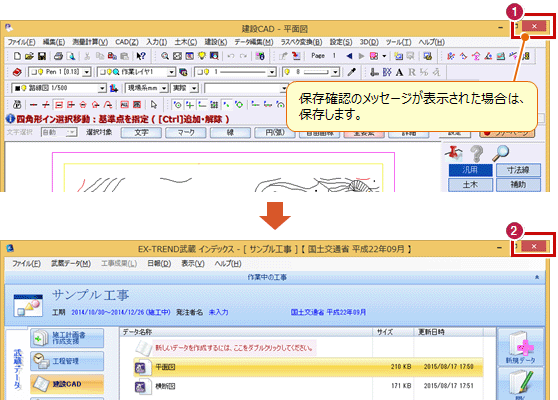Toggle the 文字 selection target button
Image resolution: width=558 pixels, height=400 pixels.
pyautogui.click(x=141, y=133)
